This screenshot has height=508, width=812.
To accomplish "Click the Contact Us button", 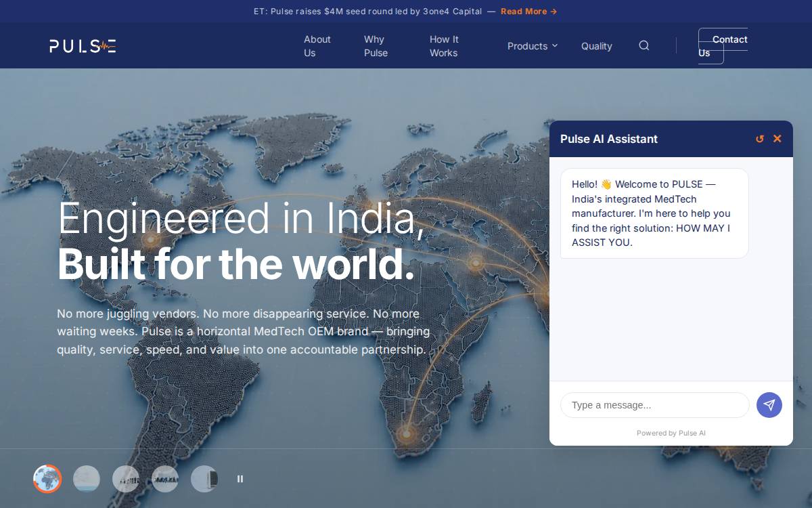I will pyautogui.click(x=723, y=46).
